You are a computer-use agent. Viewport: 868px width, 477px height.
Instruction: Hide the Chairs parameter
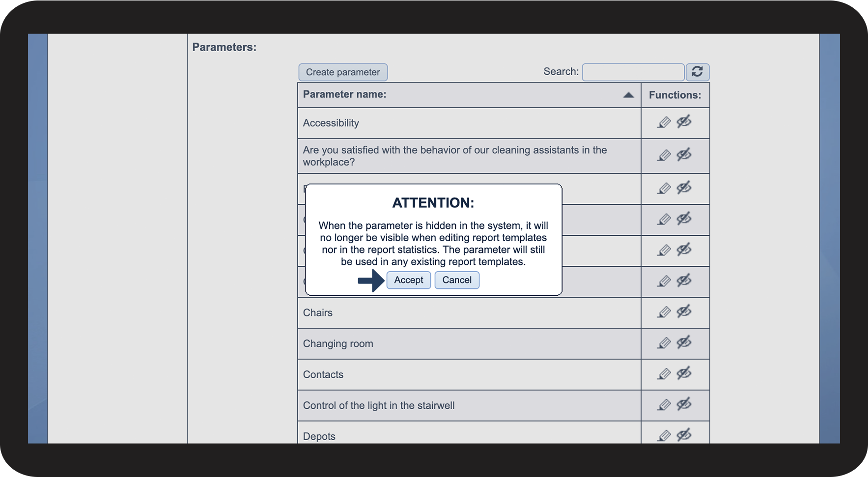click(684, 311)
